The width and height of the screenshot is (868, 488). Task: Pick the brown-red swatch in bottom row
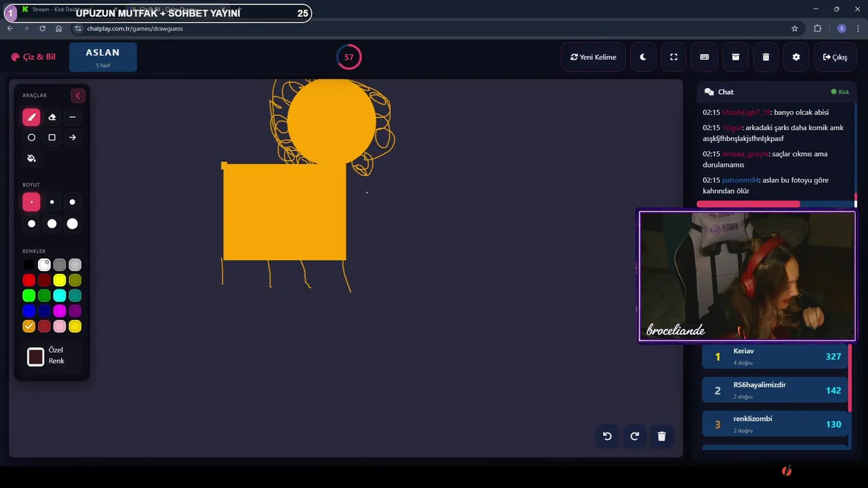tap(44, 327)
